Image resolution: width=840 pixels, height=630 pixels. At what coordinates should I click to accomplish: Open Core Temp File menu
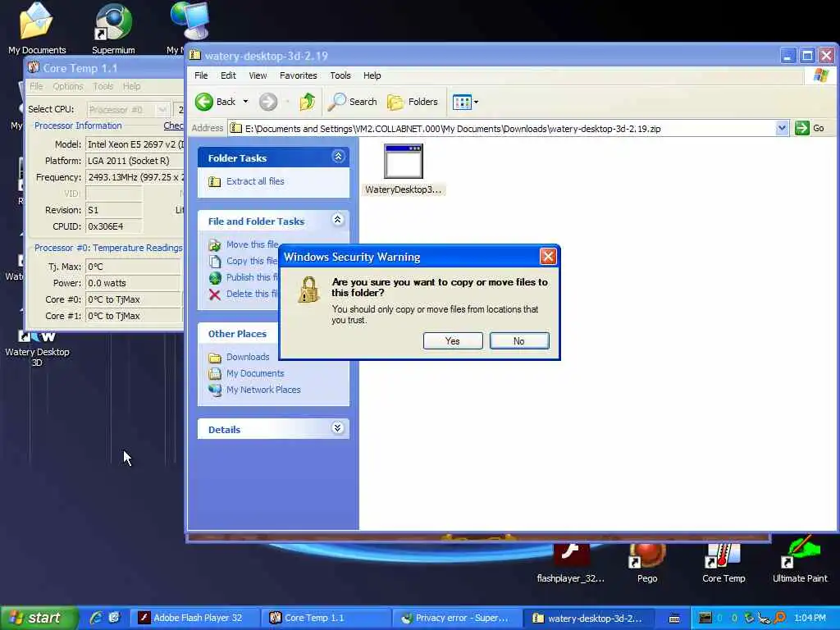click(x=36, y=86)
